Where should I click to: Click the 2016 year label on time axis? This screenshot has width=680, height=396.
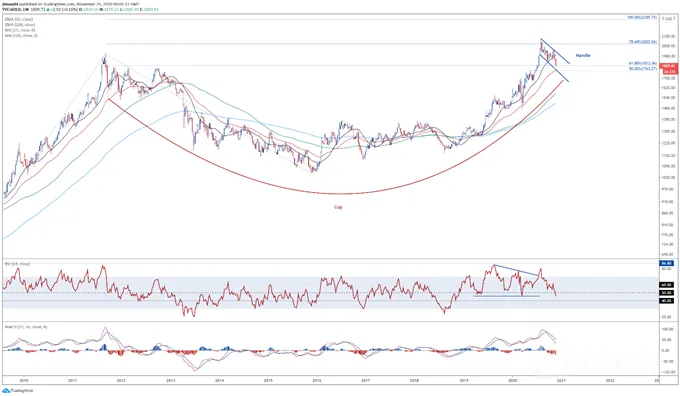click(x=317, y=380)
